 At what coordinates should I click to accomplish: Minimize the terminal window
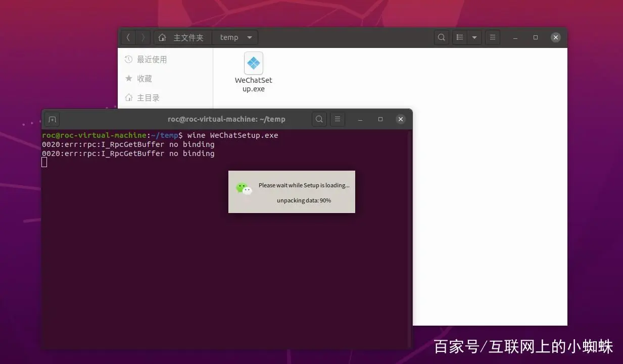pos(360,119)
